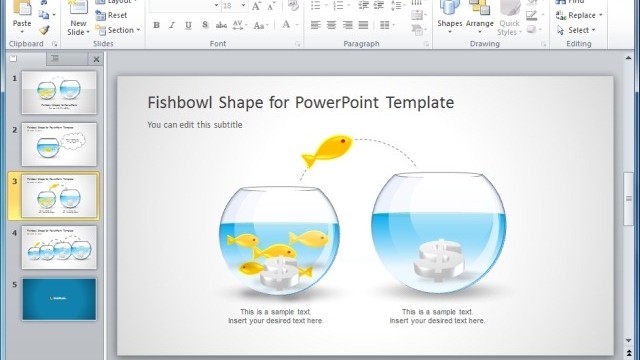
Task: Click Decrease Font Size icon
Action: click(271, 6)
